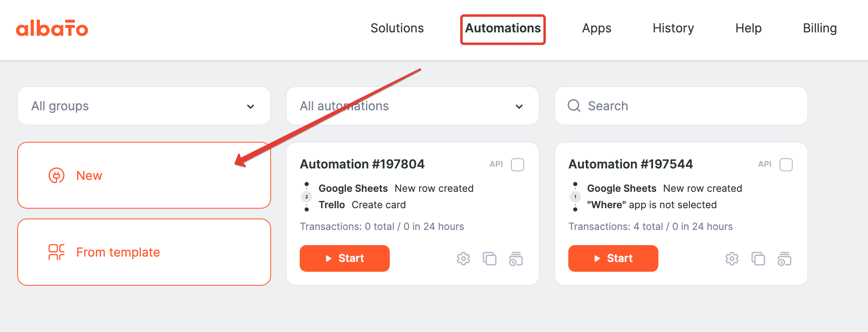Open transaction log icon for Automation #197804
Screen dimensions: 868x332
pos(515,259)
